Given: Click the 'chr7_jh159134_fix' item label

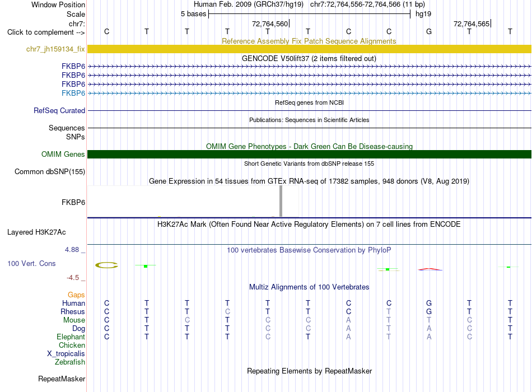Looking at the screenshot, I should pos(55,49).
